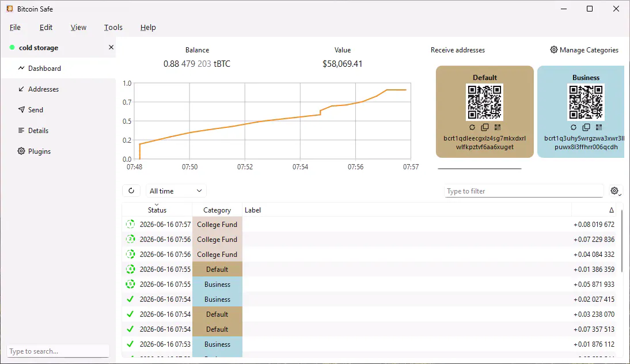Sort transactions by Status column

(x=157, y=210)
